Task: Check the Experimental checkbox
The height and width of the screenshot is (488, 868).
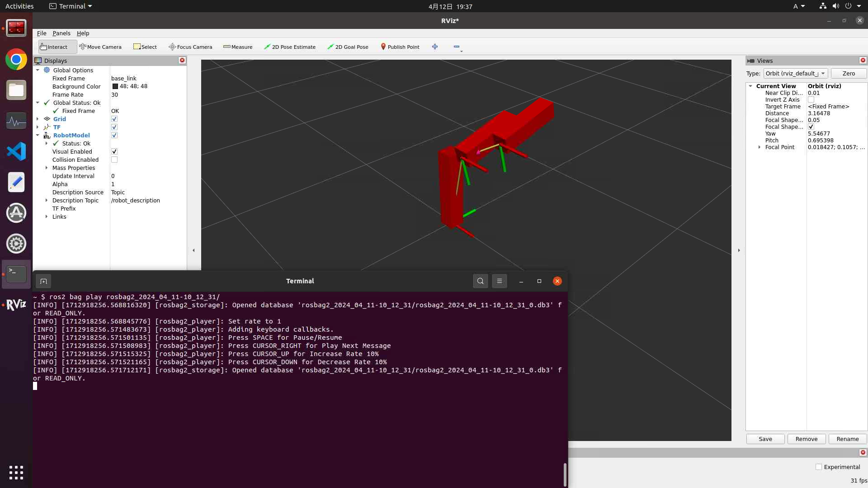Action: (819, 467)
